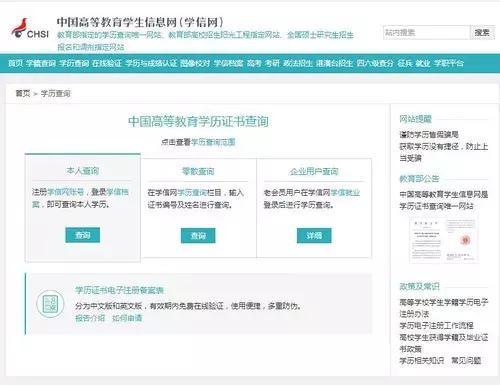The width and height of the screenshot is (500, 385).
Task: Open 高等学校学生学籍学历电子注册办法 link
Action: (x=444, y=308)
